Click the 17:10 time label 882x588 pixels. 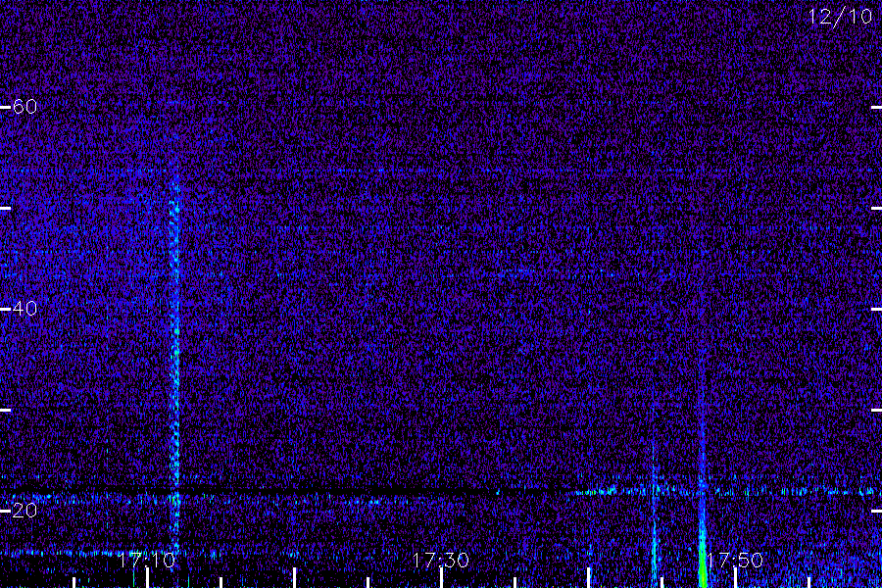point(147,560)
